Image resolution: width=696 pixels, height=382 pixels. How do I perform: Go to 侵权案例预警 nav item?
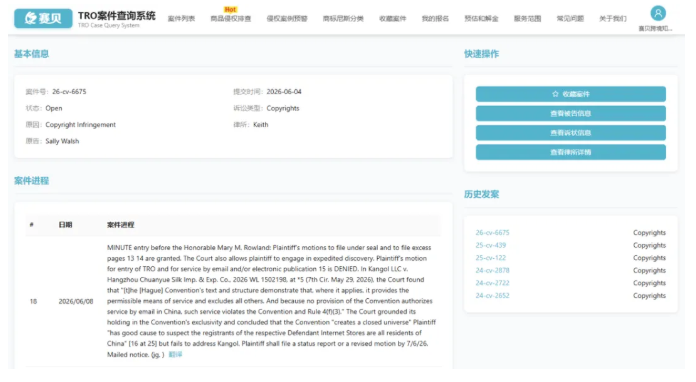287,19
